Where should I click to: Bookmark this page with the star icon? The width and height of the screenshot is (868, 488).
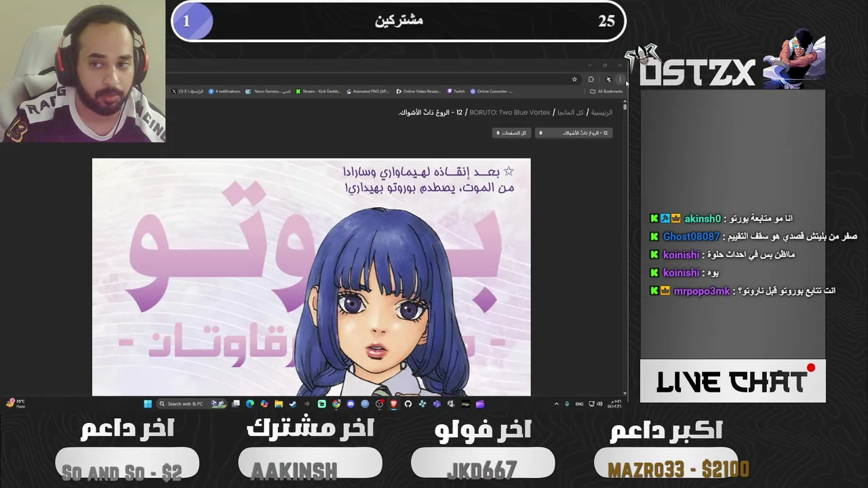(x=574, y=79)
